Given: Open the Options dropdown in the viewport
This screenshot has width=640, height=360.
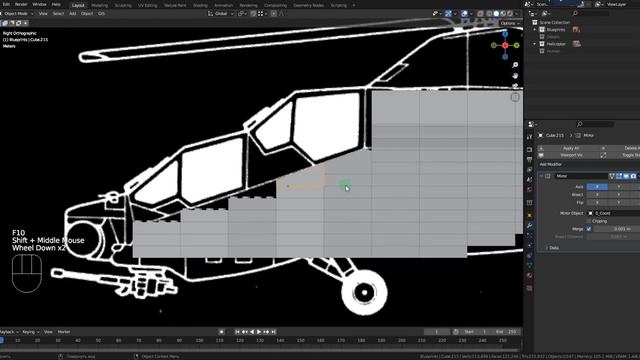Looking at the screenshot, I should click(x=510, y=23).
